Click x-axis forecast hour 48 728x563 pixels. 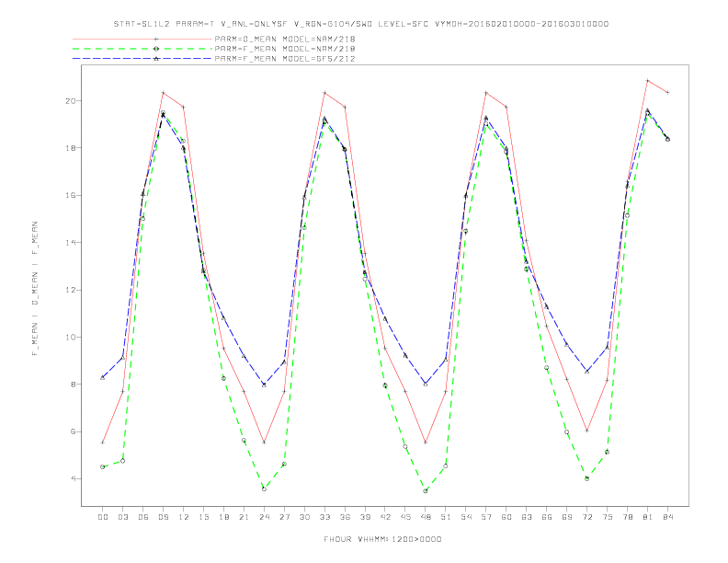pos(426,517)
